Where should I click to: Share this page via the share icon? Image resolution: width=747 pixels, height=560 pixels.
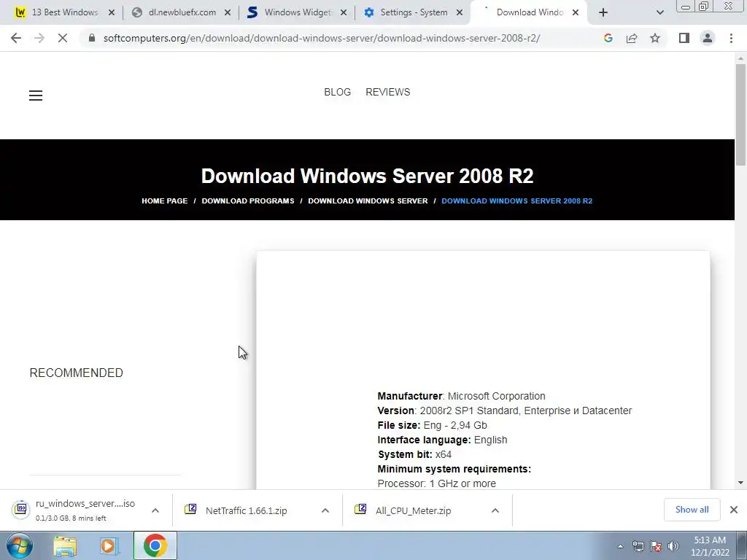(632, 38)
